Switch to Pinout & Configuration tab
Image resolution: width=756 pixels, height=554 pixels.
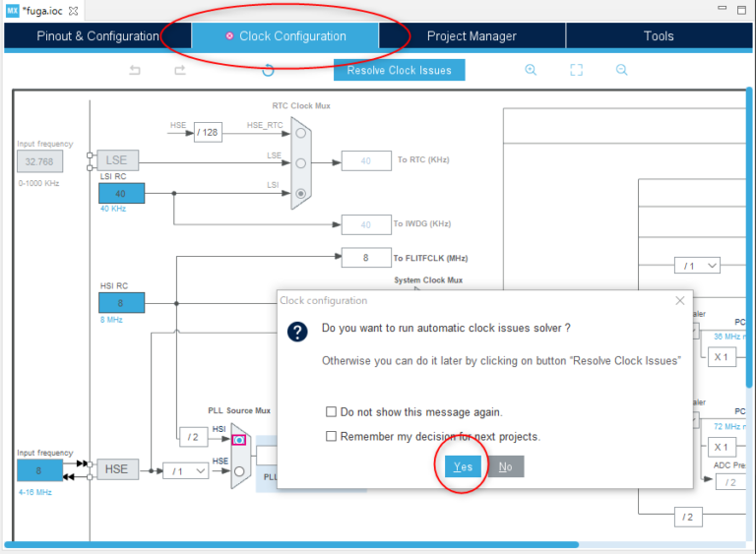(x=97, y=36)
